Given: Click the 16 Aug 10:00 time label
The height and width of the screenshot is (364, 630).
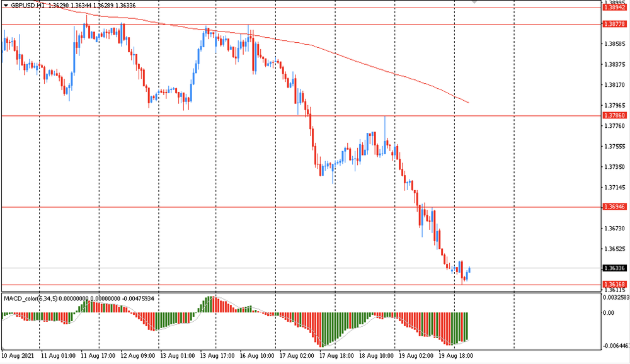Looking at the screenshot, I should click(x=257, y=356).
